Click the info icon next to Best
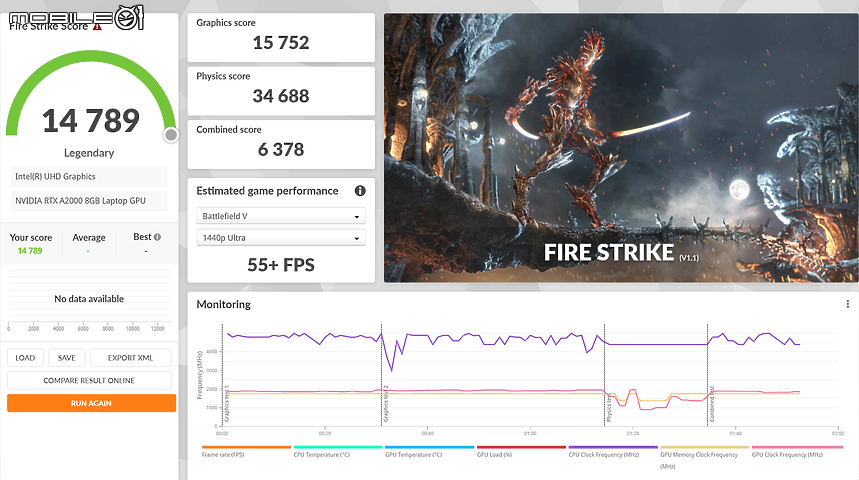859x480 pixels. tap(158, 237)
